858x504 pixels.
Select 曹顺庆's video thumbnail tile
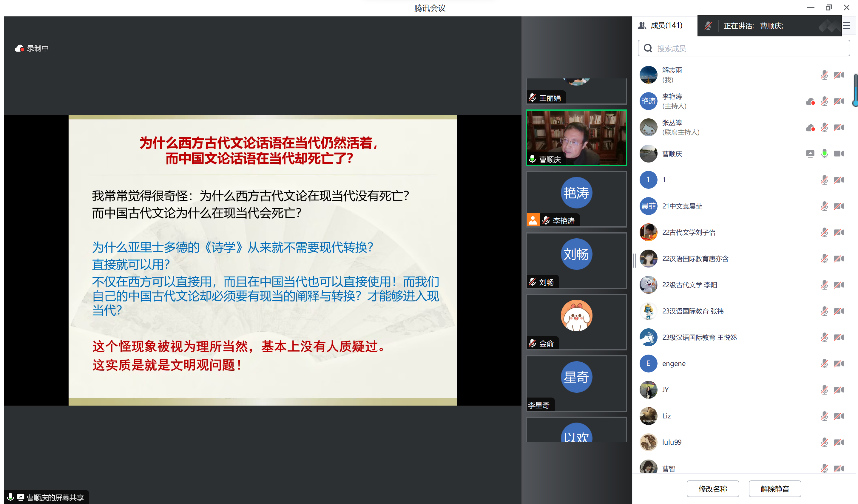point(576,138)
